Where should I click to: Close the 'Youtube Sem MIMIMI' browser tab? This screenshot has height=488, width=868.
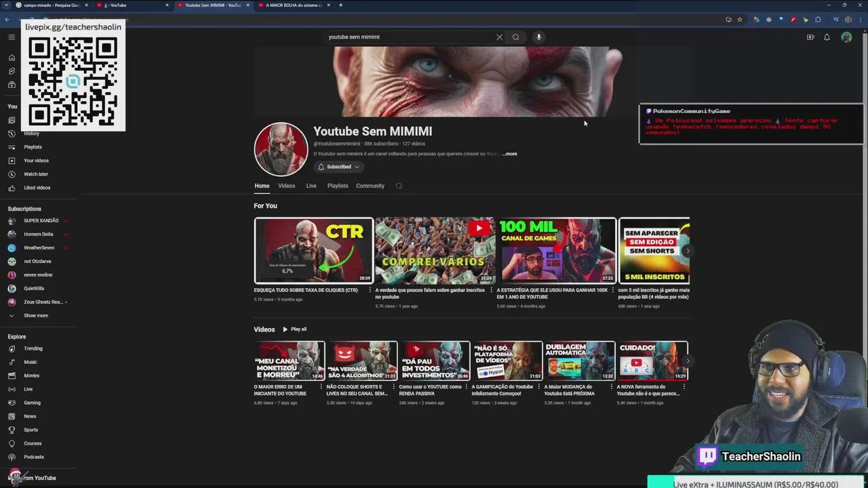(248, 5)
